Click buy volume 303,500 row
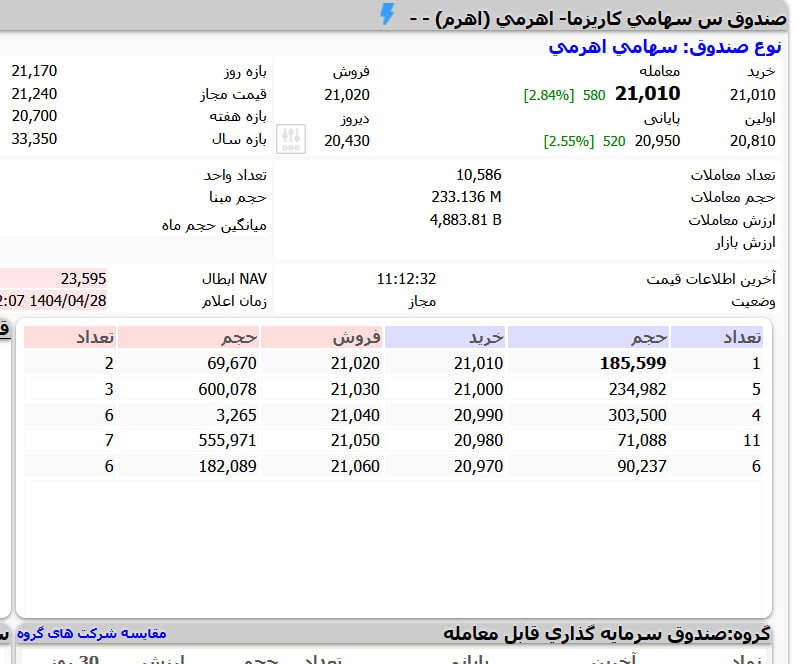This screenshot has width=797, height=664. point(637,415)
